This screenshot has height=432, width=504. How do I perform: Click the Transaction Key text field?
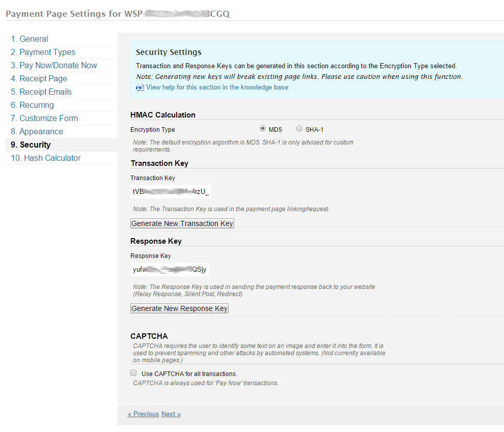(x=170, y=192)
